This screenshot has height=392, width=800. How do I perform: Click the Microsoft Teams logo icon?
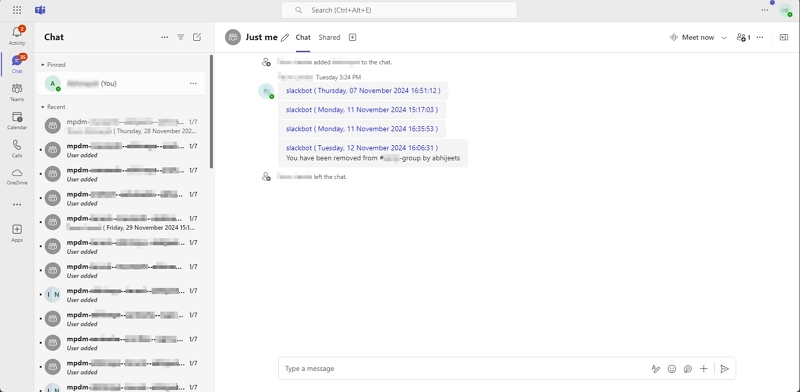[40, 10]
